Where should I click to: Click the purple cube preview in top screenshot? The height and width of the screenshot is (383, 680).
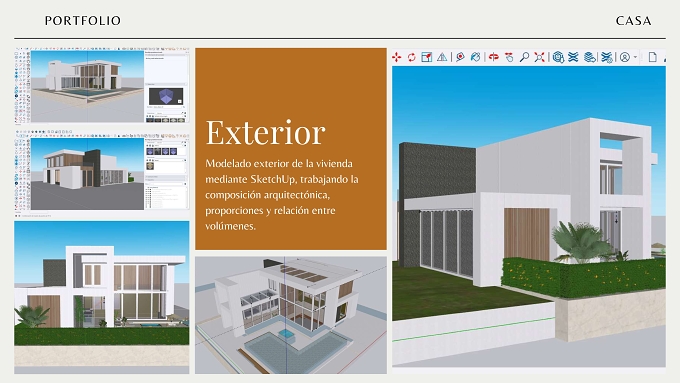pyautogui.click(x=166, y=96)
